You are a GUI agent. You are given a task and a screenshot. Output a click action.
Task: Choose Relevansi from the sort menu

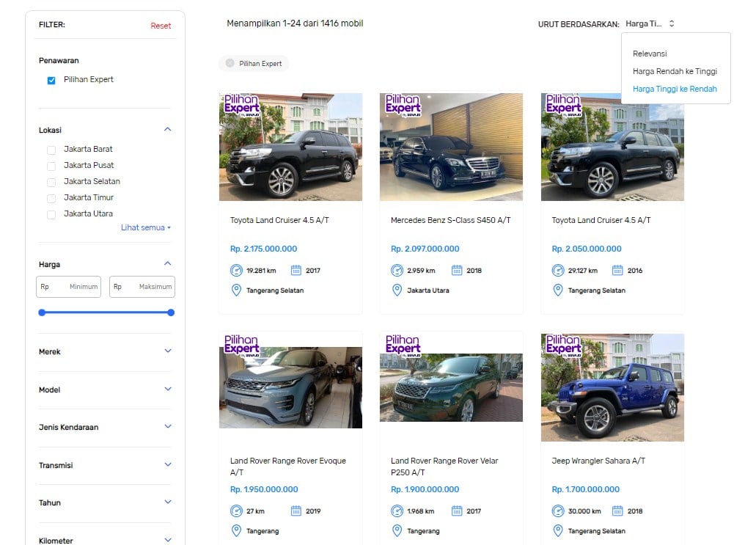pos(650,54)
